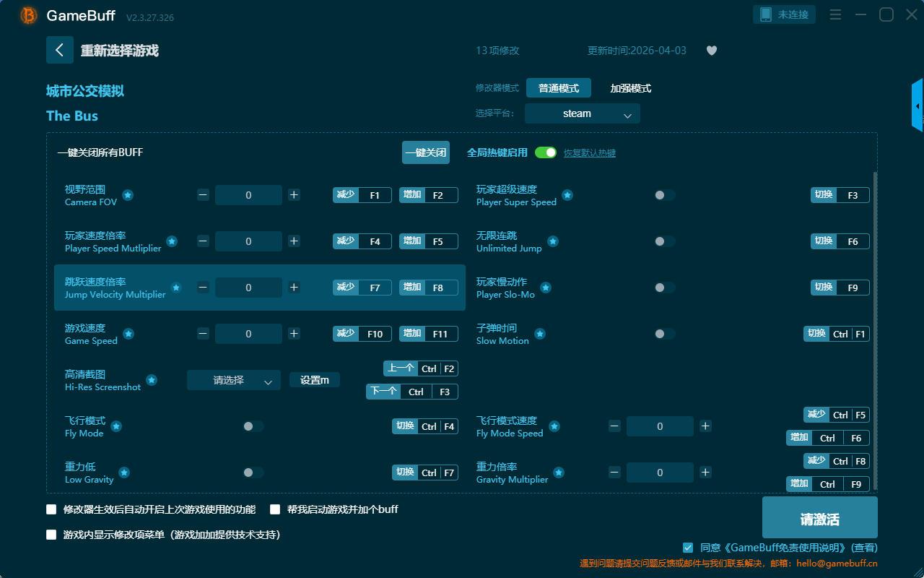Open the steam platform dropdown
This screenshot has width=924, height=578.
[x=582, y=113]
